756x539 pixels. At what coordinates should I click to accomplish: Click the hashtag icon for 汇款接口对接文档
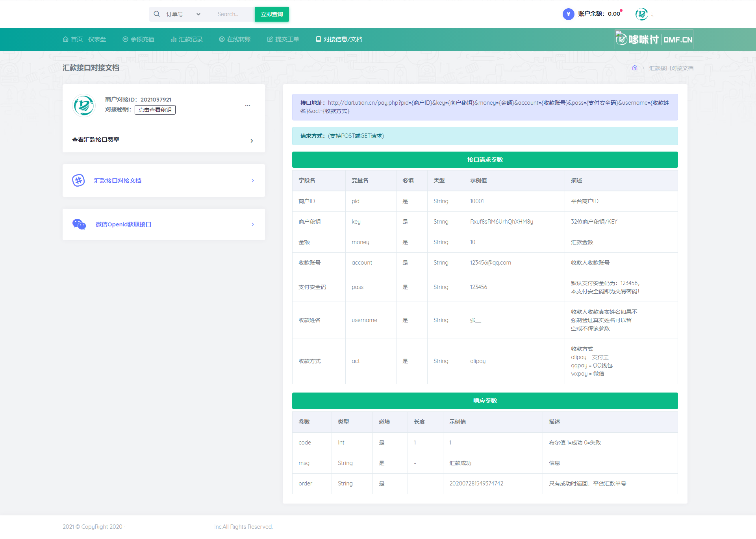(78, 180)
